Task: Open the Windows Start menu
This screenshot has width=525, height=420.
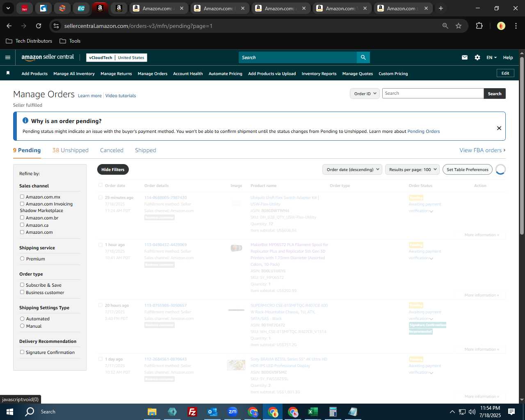Action: click(x=10, y=412)
